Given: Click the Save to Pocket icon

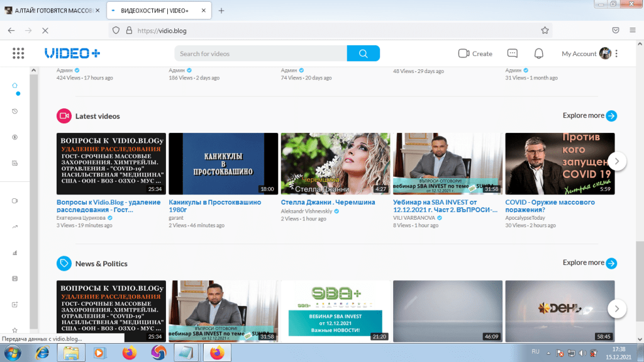Looking at the screenshot, I should 616,30.
